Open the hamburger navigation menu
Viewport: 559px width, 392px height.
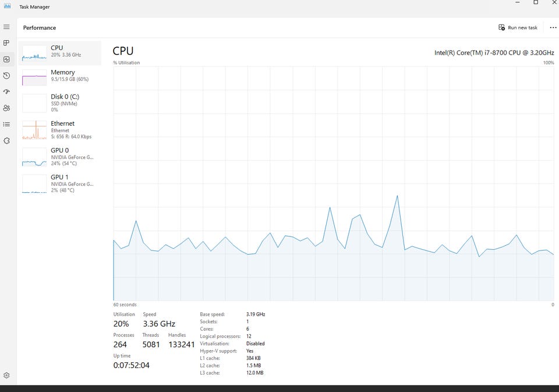click(6, 27)
